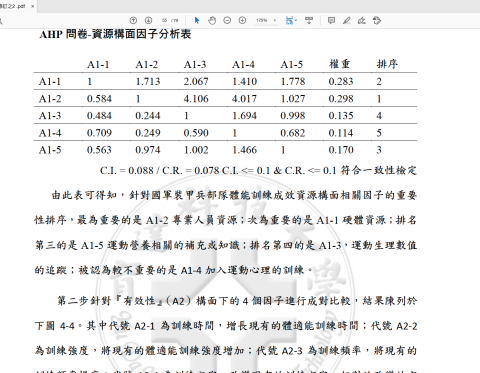480x373 pixels.
Task: Click cell value 2.067
Action: (x=196, y=81)
